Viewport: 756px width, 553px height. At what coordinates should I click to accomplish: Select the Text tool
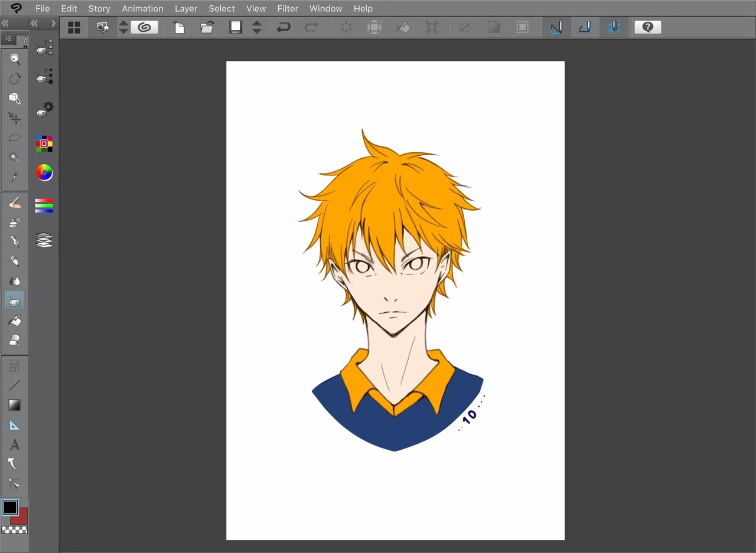point(15,444)
